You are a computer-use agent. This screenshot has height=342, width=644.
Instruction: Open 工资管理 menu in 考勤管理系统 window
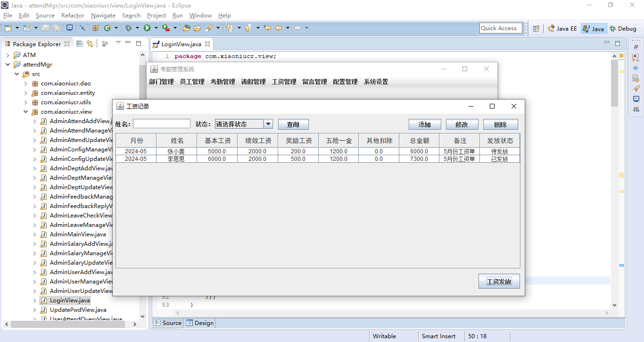point(284,82)
